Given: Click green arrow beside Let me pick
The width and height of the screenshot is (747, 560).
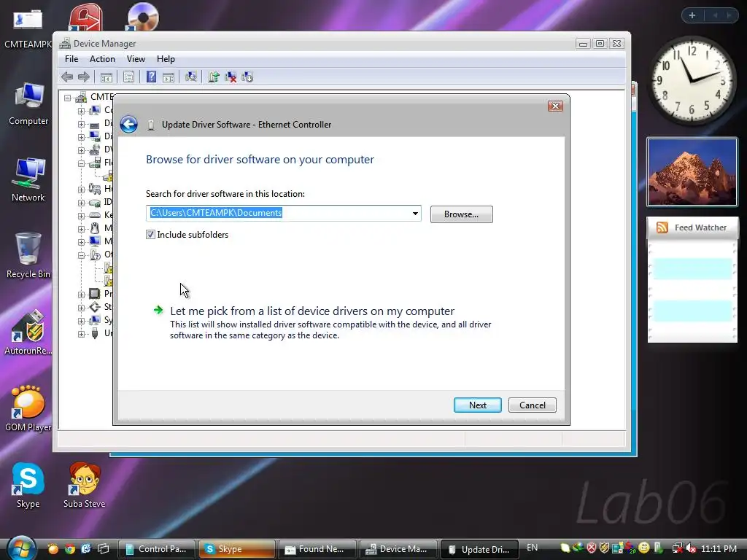Looking at the screenshot, I should click(158, 311).
